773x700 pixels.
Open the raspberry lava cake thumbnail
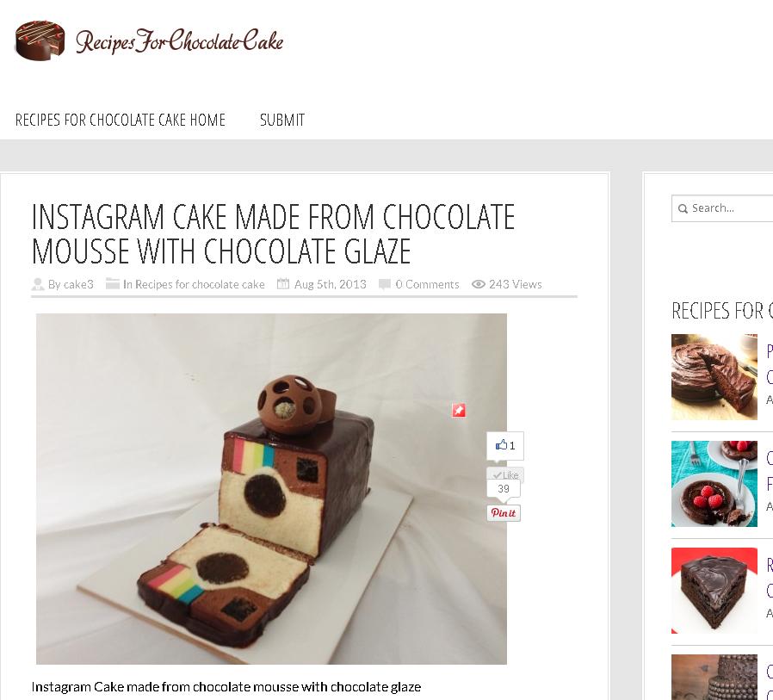(714, 484)
